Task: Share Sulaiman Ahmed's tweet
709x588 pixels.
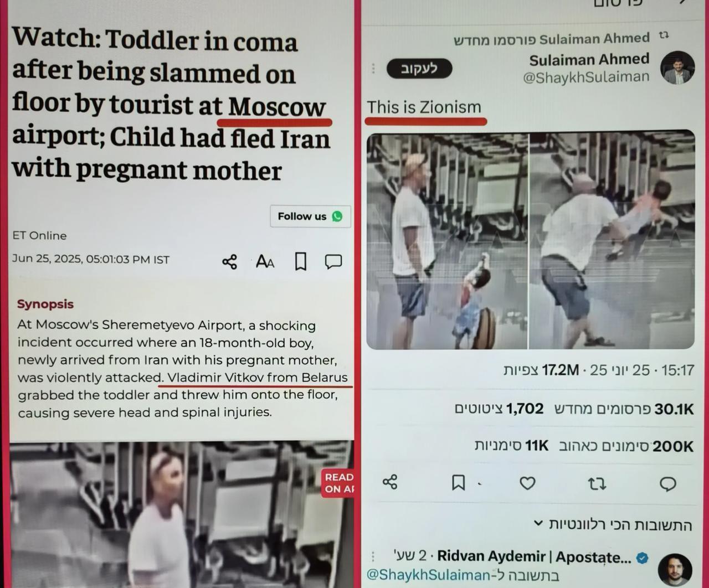Action: pos(390,482)
